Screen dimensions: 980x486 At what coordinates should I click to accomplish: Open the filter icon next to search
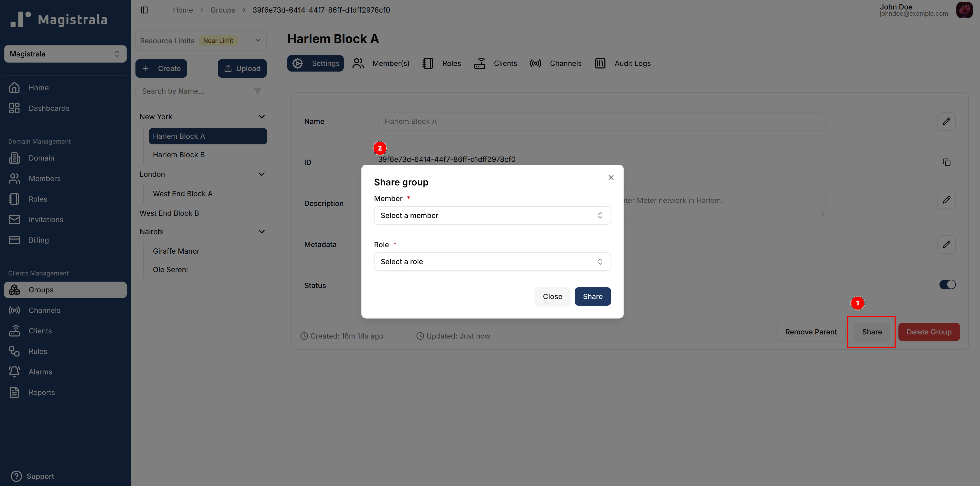pos(258,91)
